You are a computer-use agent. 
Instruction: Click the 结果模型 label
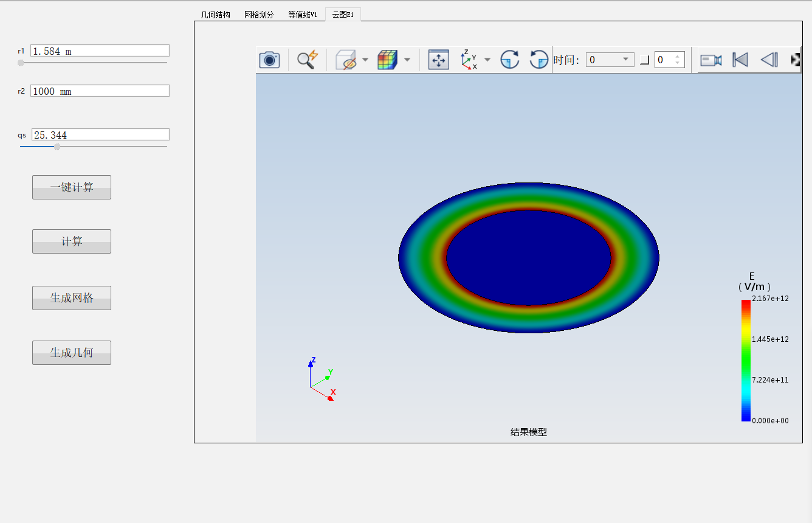[x=529, y=432]
